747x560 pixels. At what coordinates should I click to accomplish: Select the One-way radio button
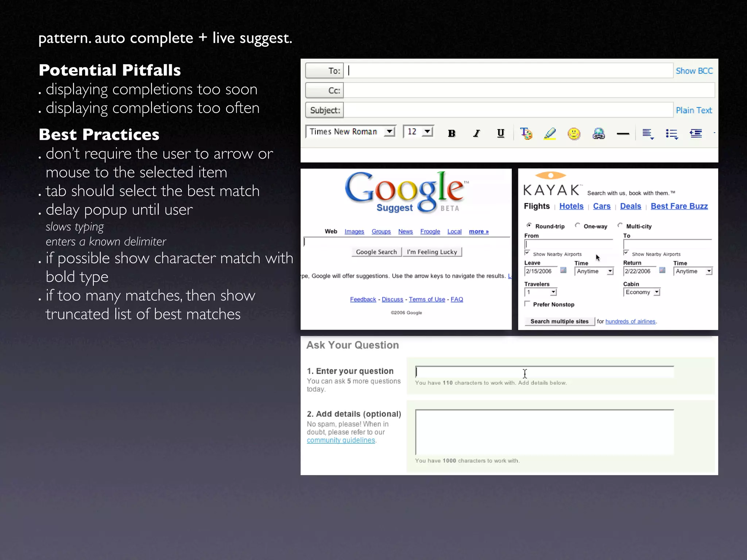(577, 225)
